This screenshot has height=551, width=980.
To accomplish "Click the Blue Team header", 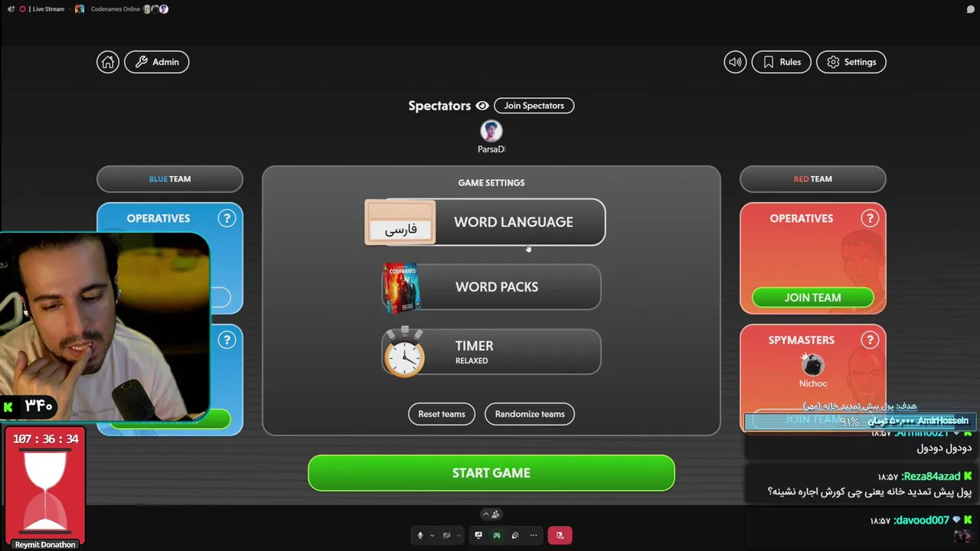I will tap(170, 179).
